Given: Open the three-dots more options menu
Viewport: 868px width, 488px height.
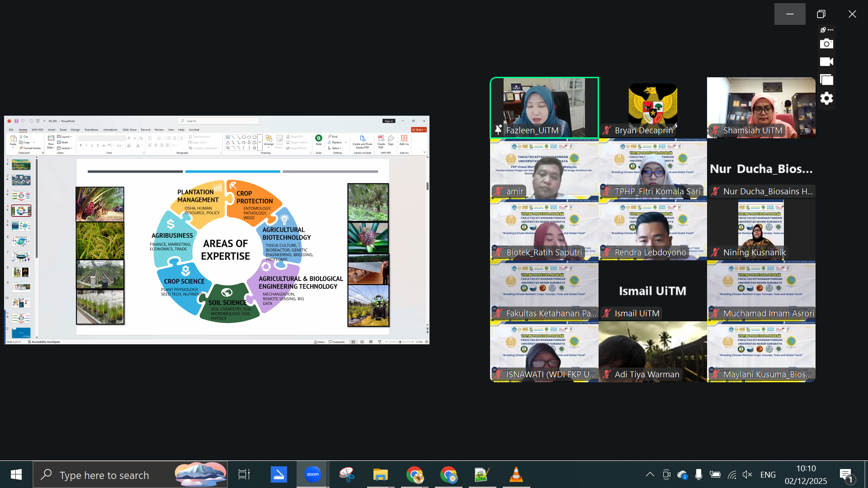Looking at the screenshot, I should [x=830, y=30].
